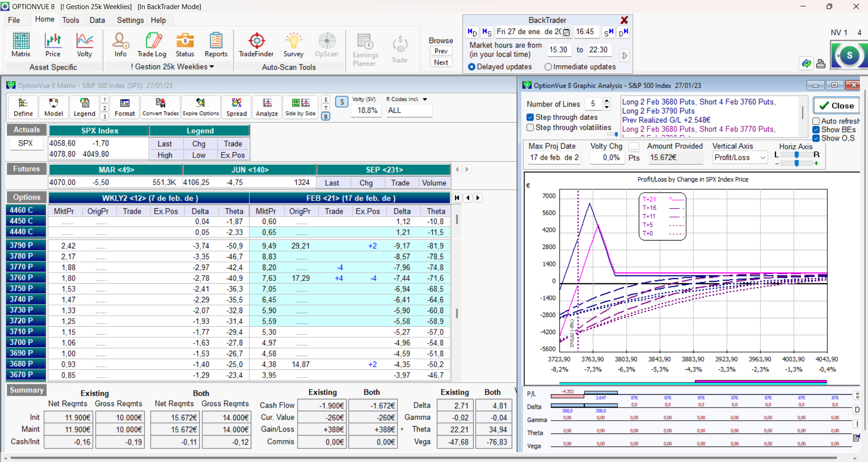Switch to the Home tab
This screenshot has width=868, height=462.
coord(44,19)
